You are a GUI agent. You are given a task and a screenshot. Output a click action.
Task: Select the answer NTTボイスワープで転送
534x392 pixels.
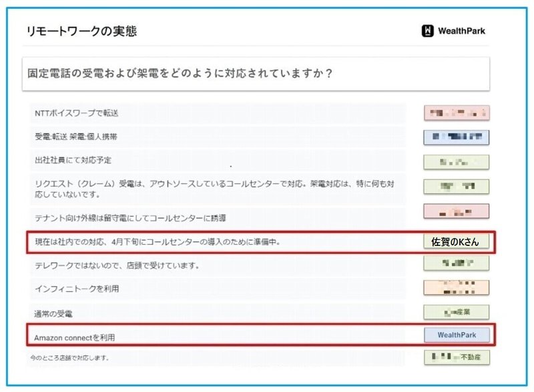click(x=76, y=113)
